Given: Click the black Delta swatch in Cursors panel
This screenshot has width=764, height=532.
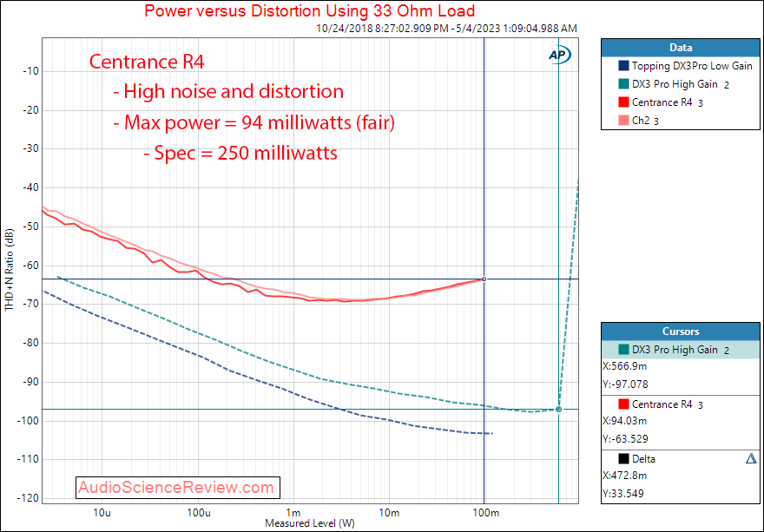Looking at the screenshot, I should coord(623,458).
